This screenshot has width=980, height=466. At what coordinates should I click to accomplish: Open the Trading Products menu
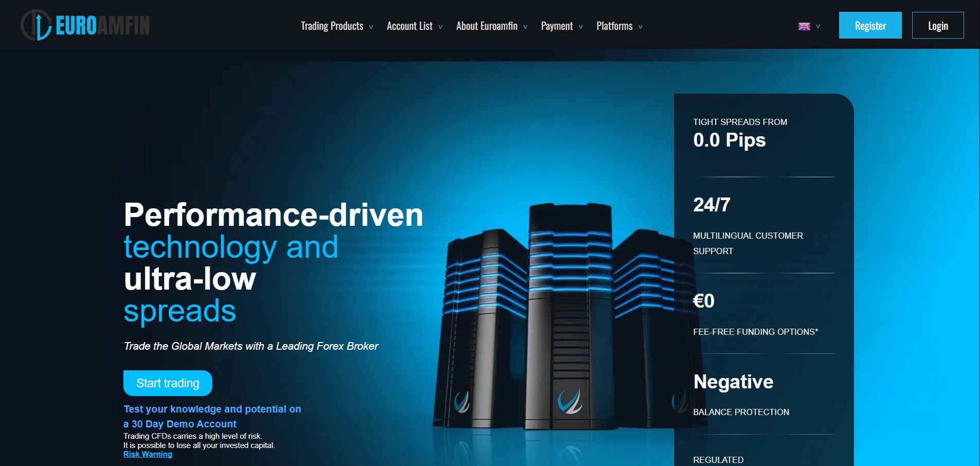click(x=332, y=26)
